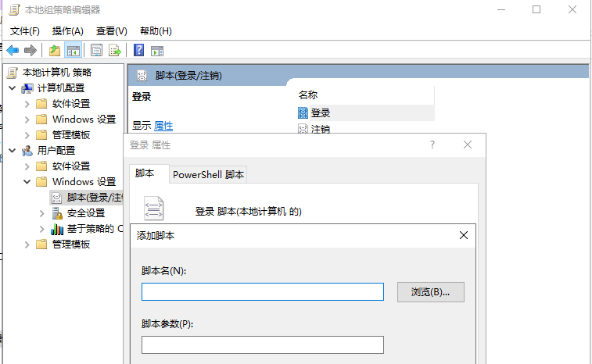
Task: Open the 文件(F) menu
Action: pos(25,30)
